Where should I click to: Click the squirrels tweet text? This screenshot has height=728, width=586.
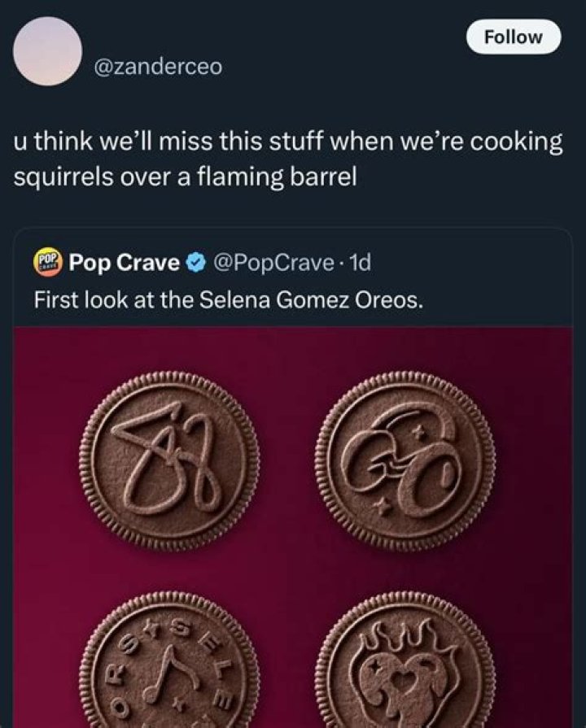288,159
